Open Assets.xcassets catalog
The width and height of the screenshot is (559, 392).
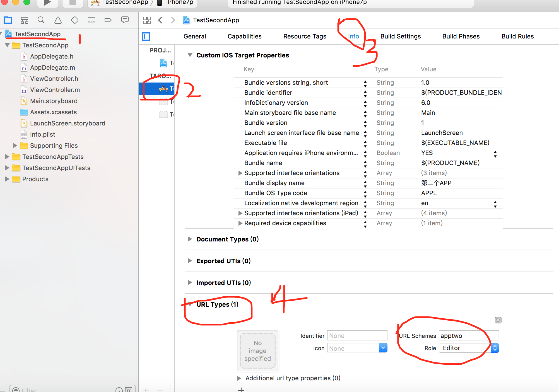tap(53, 112)
